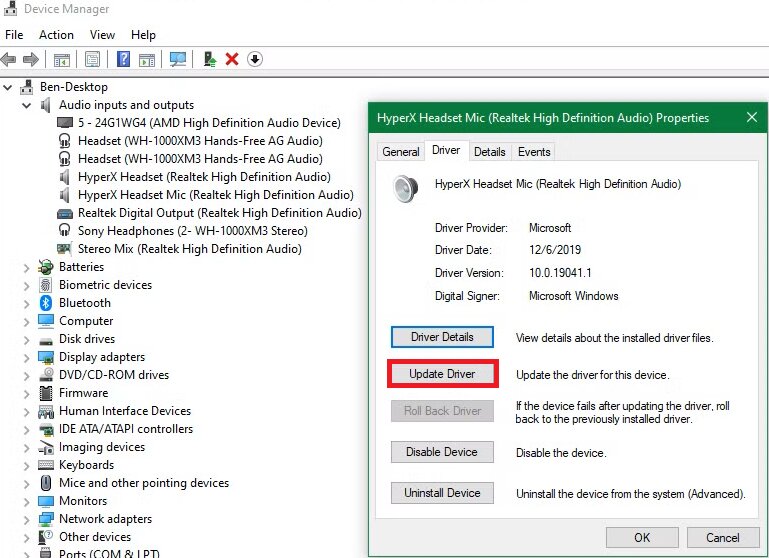Select 5 - 24G1WG4 AMD audio device

(209, 123)
